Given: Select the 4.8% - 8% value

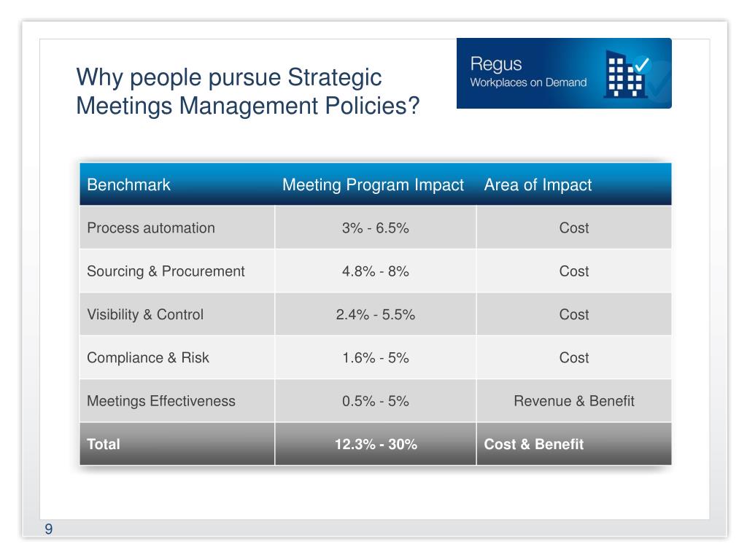Looking at the screenshot, I should pyautogui.click(x=376, y=271).
